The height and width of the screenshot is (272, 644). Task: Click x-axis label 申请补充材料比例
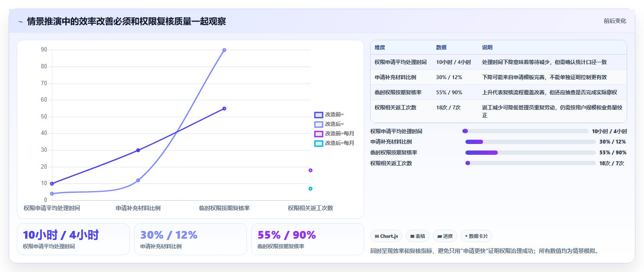pyautogui.click(x=138, y=208)
